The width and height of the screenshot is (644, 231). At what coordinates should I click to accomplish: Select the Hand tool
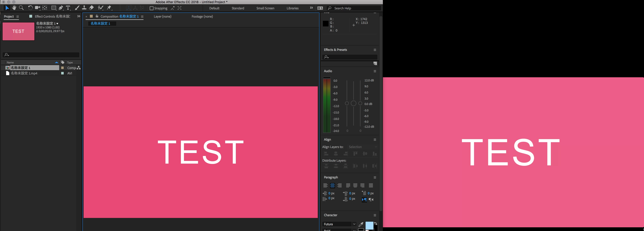point(14,8)
